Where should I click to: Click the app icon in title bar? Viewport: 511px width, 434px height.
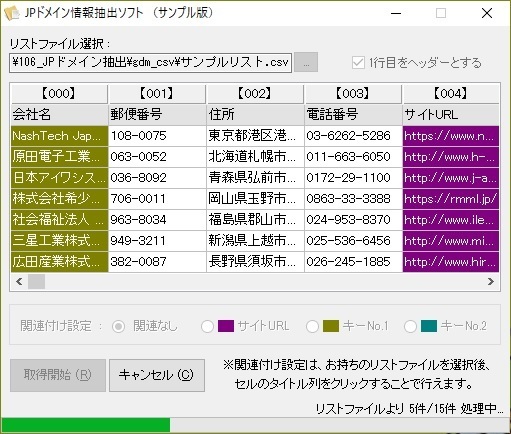click(x=12, y=13)
